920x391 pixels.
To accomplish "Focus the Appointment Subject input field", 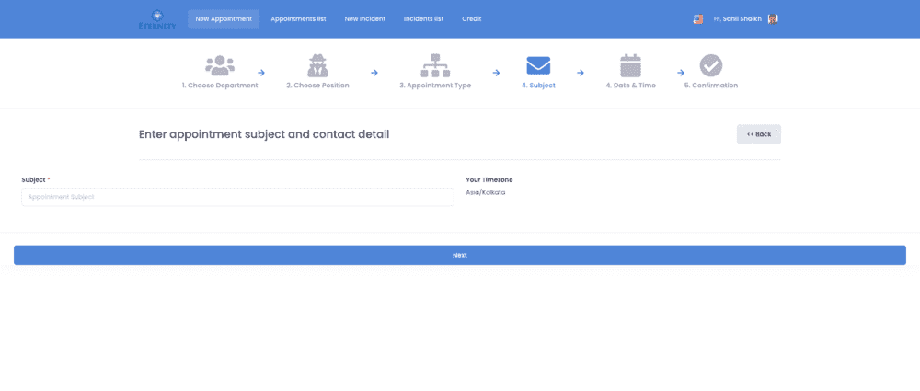I will [x=237, y=197].
